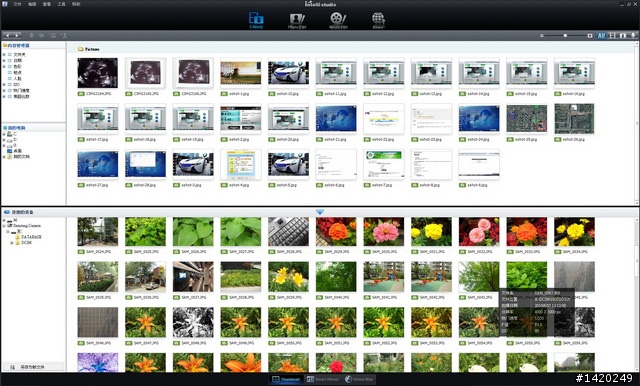The image size is (640, 386).
Task: Select the 人脸 face item in content manager
Action: coord(18,78)
